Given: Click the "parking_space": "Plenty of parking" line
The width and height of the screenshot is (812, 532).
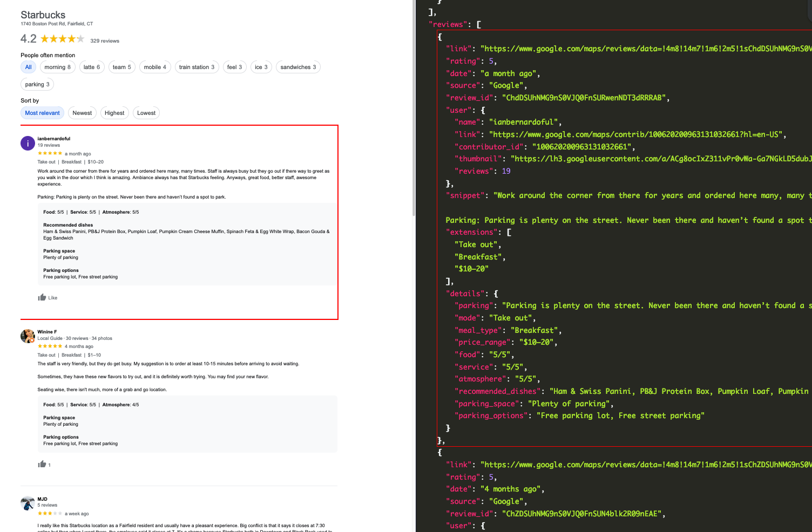Looking at the screenshot, I should 534,404.
